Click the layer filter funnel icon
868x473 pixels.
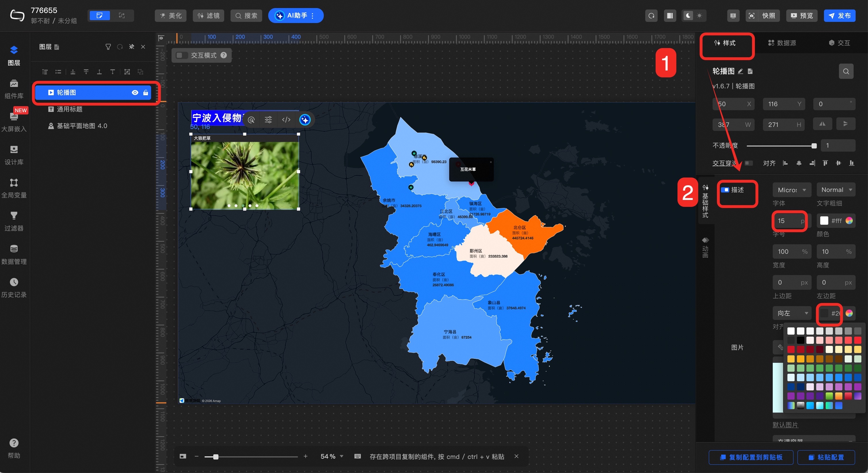tap(108, 47)
